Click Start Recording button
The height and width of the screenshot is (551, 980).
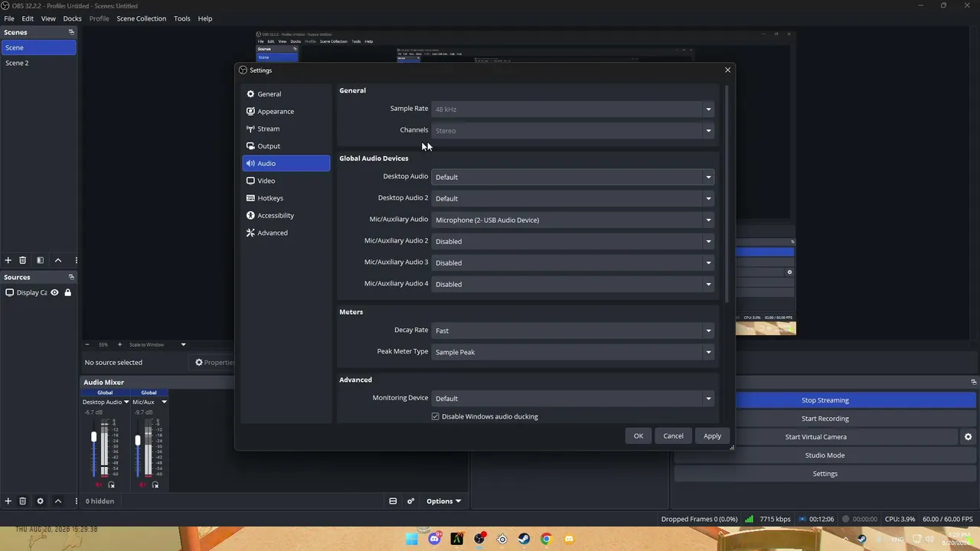825,419
